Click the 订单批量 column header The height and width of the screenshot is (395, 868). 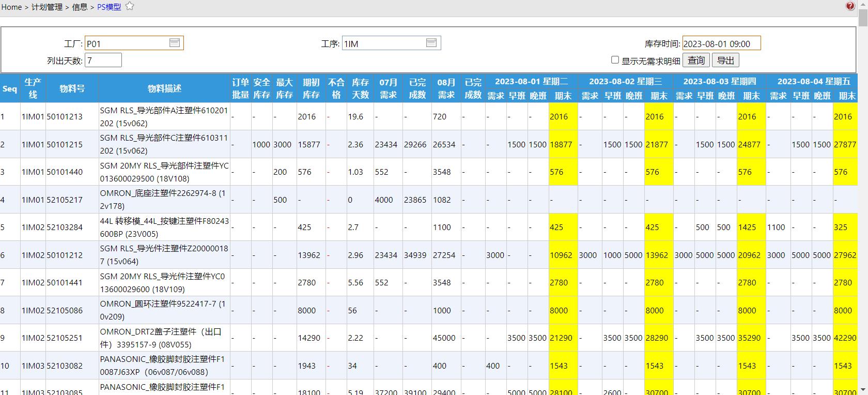click(241, 88)
